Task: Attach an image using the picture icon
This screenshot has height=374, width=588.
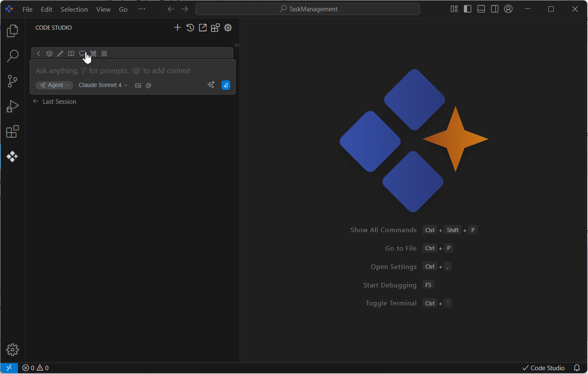Action: (138, 85)
